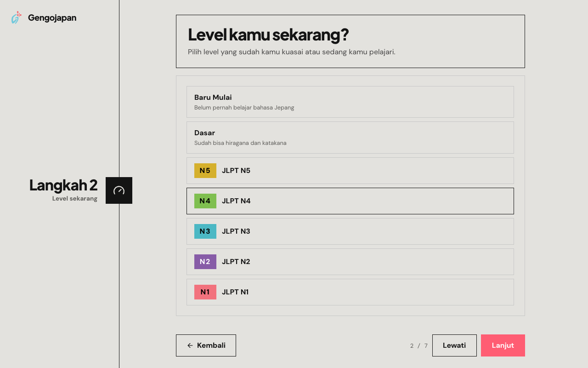
Task: Click the Langkah 2 step heading
Action: 63,185
